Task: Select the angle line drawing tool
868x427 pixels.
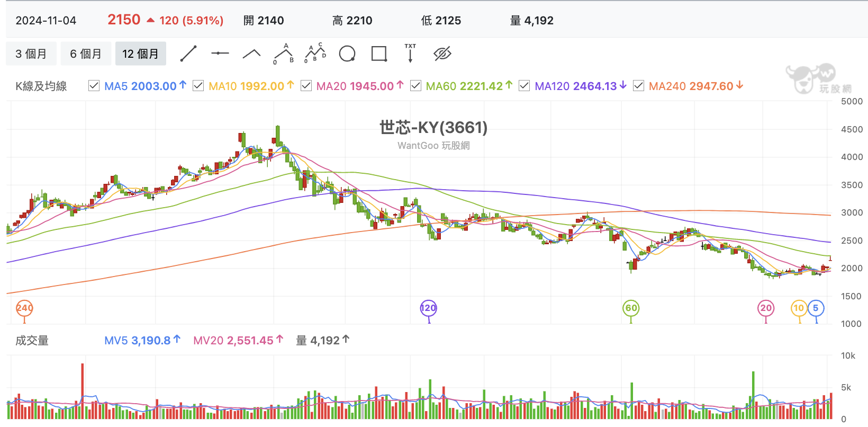Action: pos(251,54)
